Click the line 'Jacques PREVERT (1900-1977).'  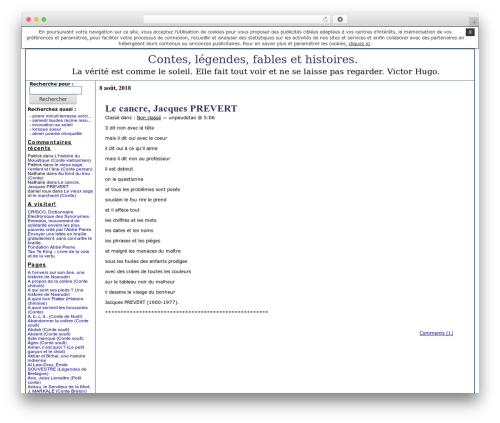(142, 302)
